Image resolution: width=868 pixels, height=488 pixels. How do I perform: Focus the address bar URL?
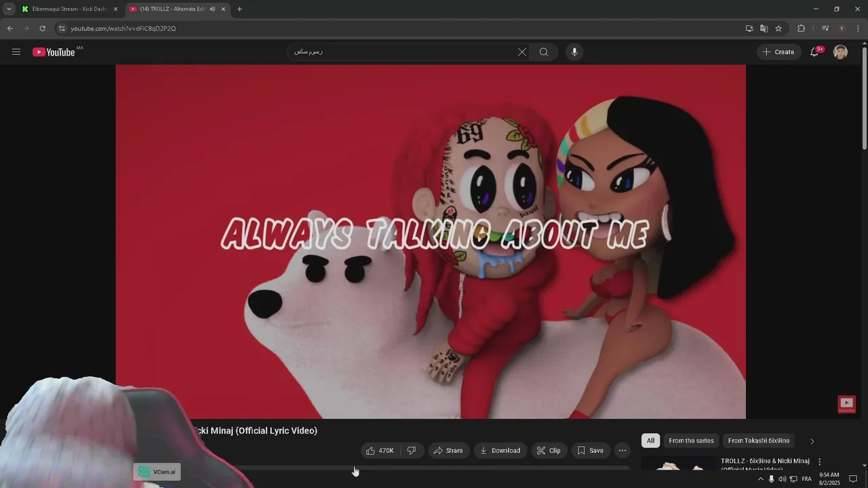[x=123, y=28]
